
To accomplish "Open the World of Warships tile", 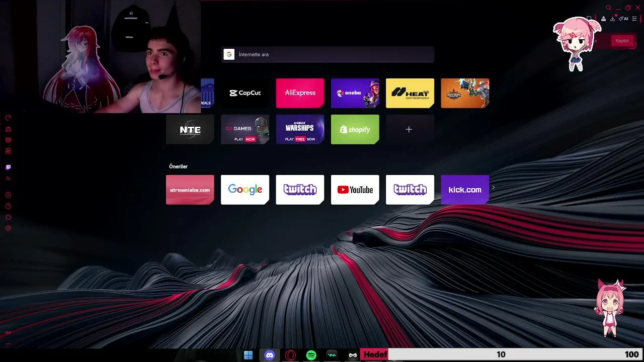I will (x=300, y=129).
